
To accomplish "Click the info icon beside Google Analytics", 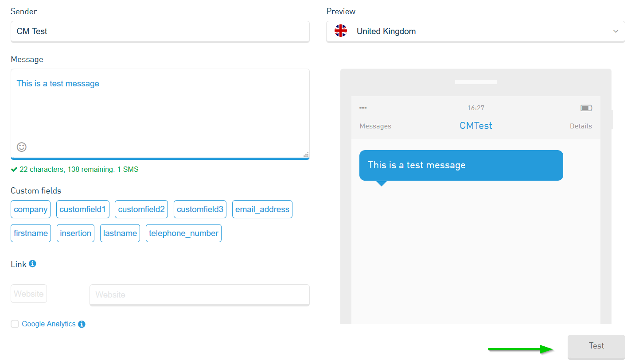I will (x=82, y=324).
